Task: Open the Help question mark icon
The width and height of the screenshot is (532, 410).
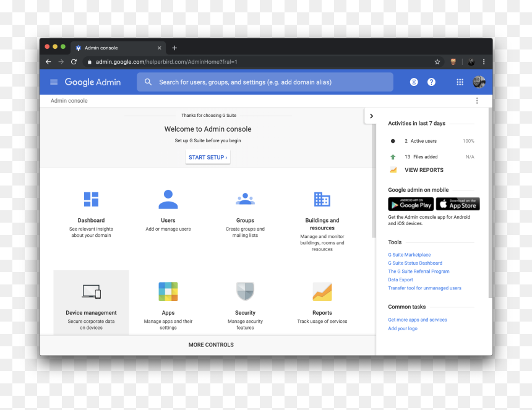Action: pyautogui.click(x=431, y=82)
